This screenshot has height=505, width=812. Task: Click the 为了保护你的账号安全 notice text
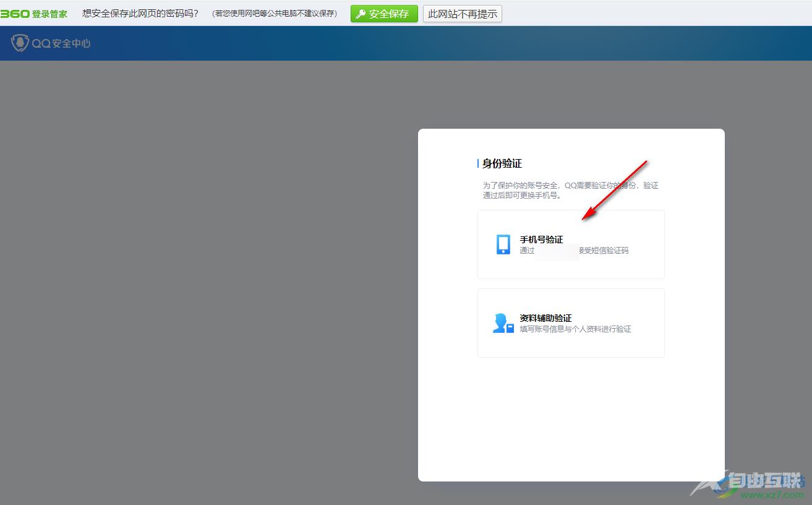tap(570, 190)
